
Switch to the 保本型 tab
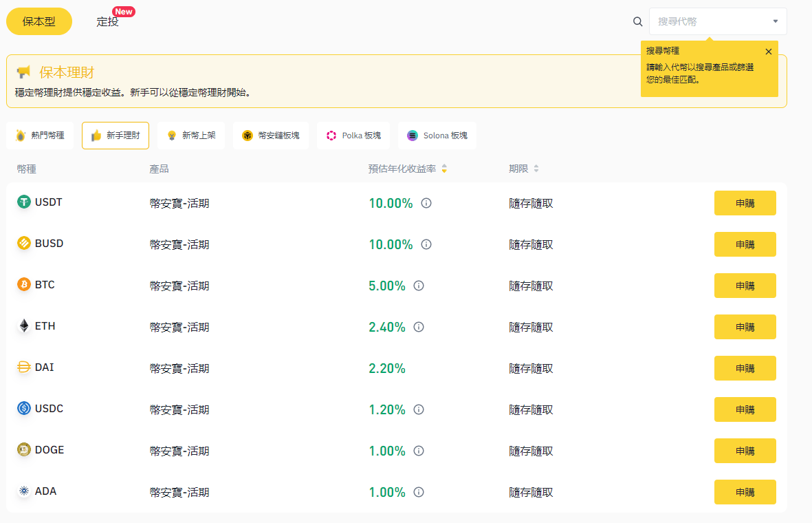[x=39, y=21]
